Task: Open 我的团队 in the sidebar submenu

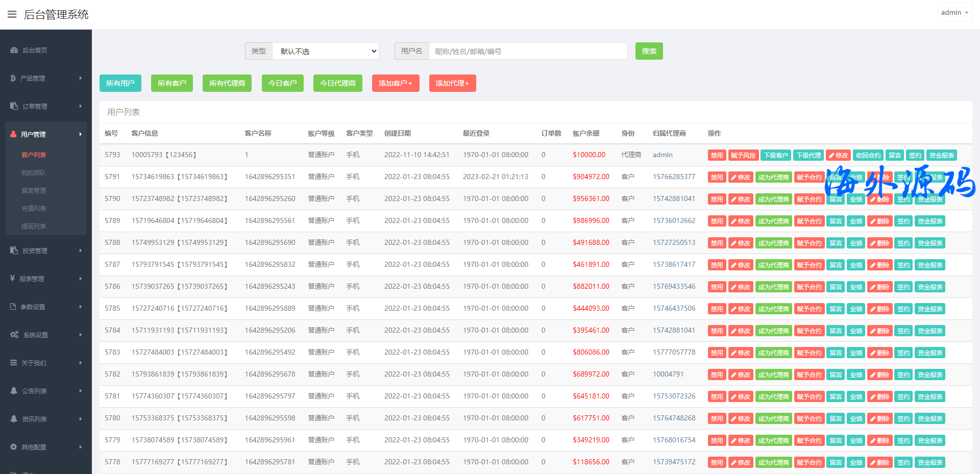Action: (x=34, y=172)
